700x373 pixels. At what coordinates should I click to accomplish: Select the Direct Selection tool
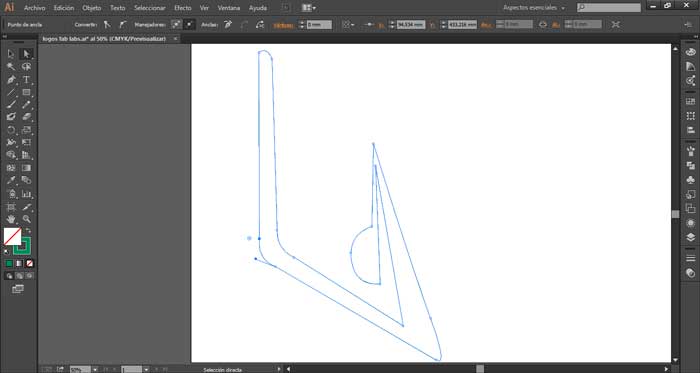pos(26,54)
